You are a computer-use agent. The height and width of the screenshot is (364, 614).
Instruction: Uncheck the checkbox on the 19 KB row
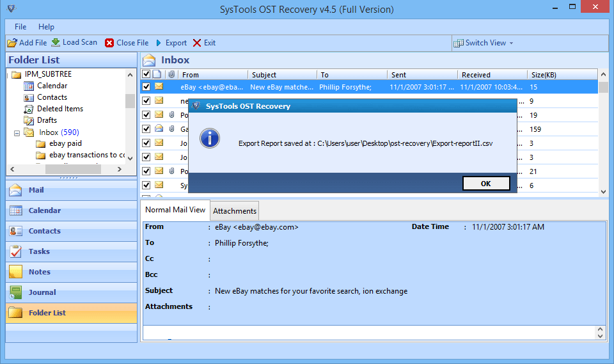coord(146,115)
